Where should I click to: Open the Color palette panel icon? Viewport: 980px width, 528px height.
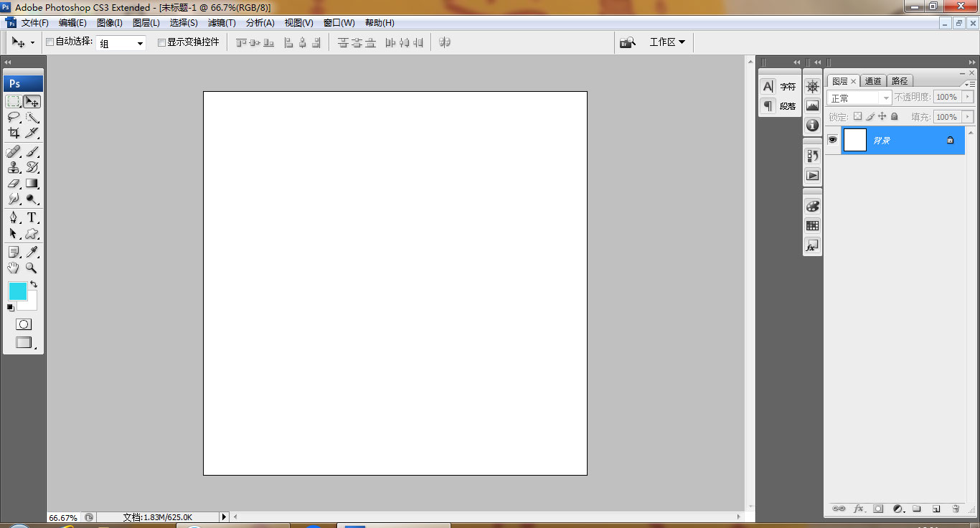(812, 206)
